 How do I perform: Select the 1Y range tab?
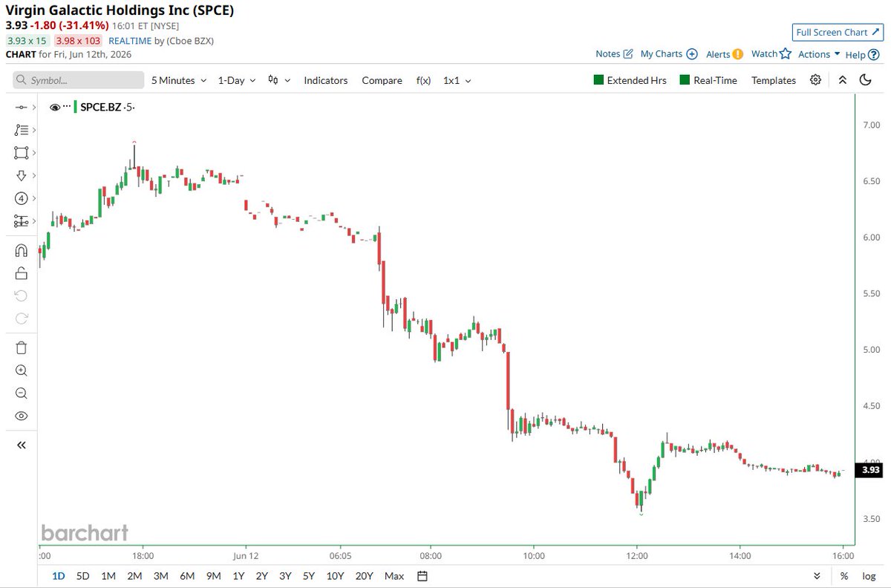pyautogui.click(x=238, y=576)
